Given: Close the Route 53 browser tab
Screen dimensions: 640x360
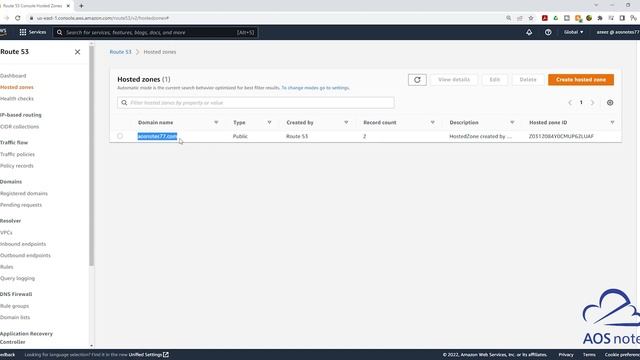Looking at the screenshot, I should (68, 6).
